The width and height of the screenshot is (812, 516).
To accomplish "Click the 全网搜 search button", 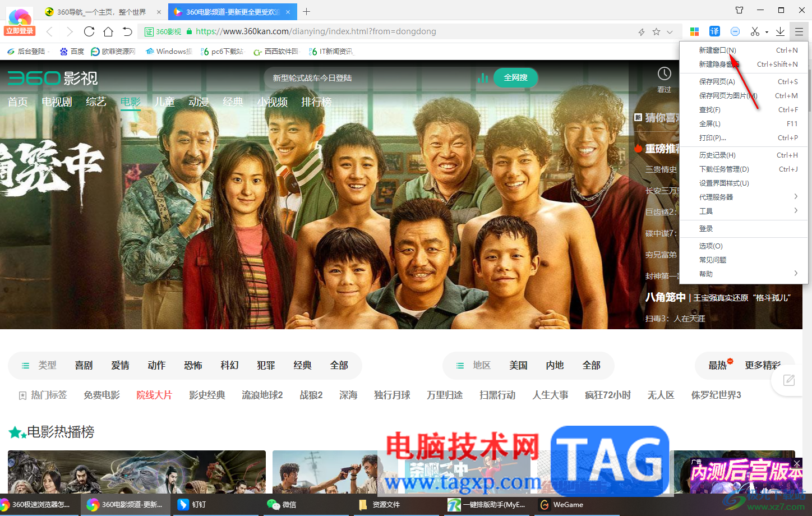I will (x=515, y=78).
